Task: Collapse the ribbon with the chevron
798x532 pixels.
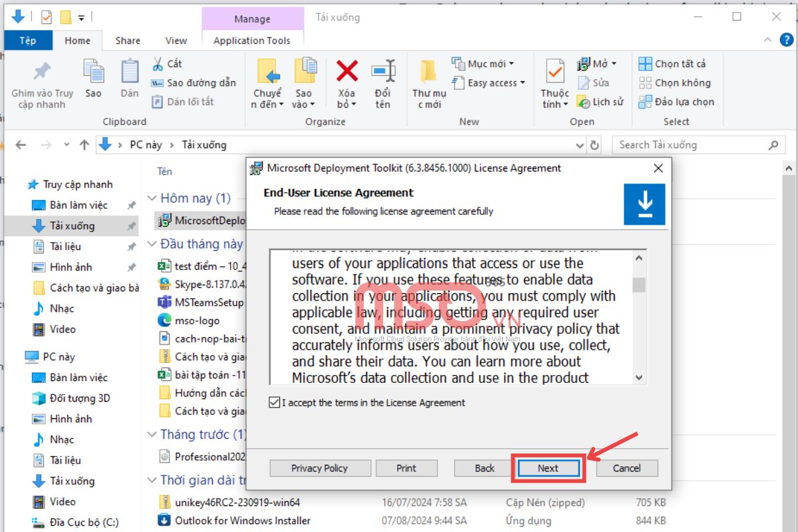Action: click(x=767, y=41)
